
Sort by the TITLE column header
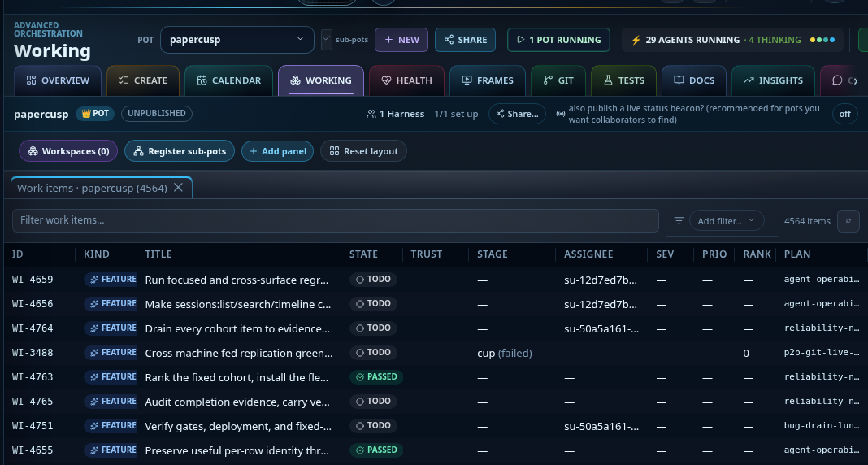[158, 254]
